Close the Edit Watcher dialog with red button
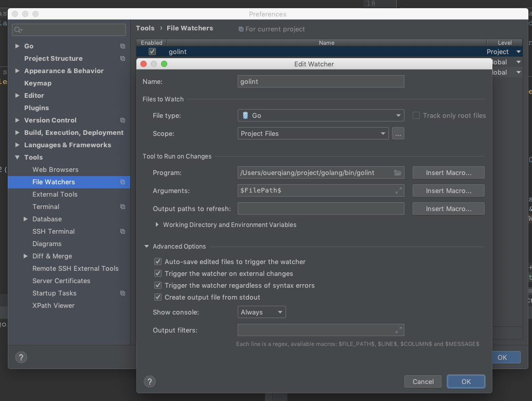Screen dimensions: 532x401 [x=144, y=64]
